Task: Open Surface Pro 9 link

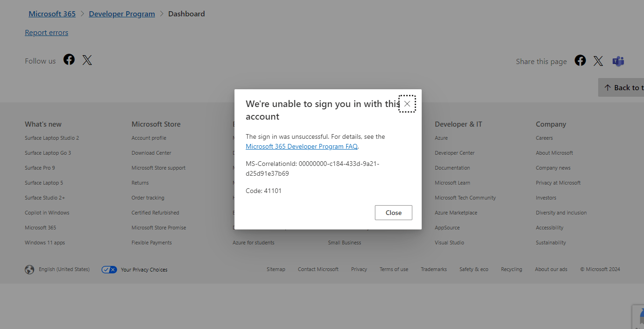Action: pos(40,168)
